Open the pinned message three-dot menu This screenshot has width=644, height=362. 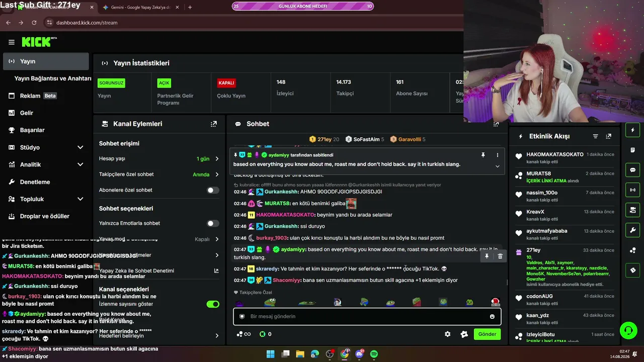point(498,155)
